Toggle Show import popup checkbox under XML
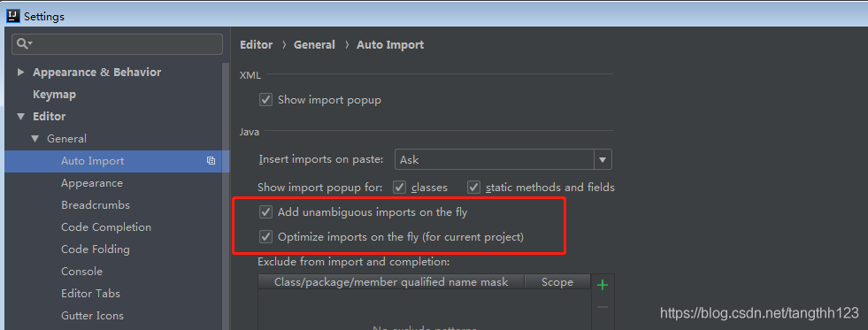The width and height of the screenshot is (868, 330). click(x=266, y=100)
